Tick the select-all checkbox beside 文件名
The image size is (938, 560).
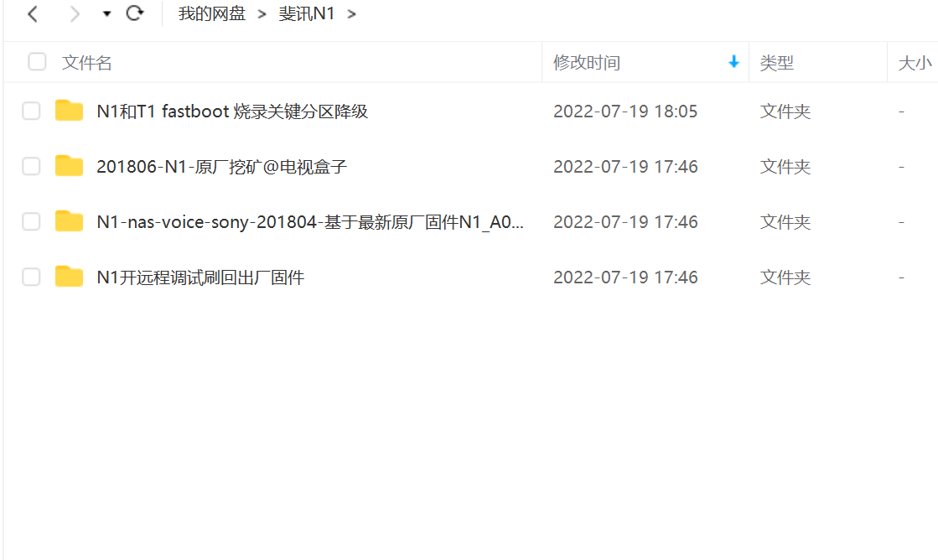(x=37, y=62)
